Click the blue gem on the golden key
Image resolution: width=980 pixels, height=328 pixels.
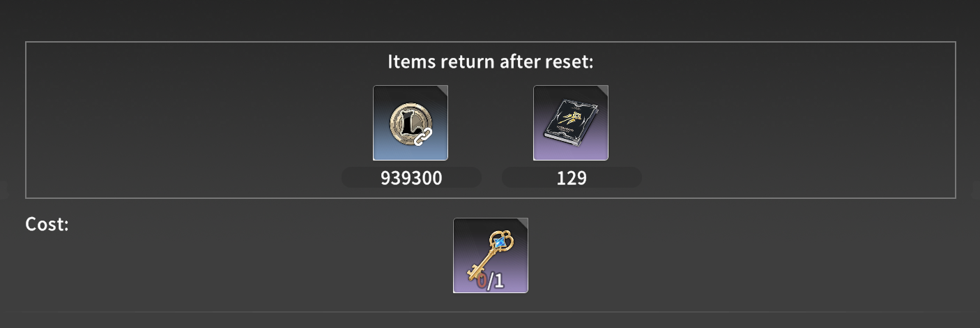pos(499,241)
